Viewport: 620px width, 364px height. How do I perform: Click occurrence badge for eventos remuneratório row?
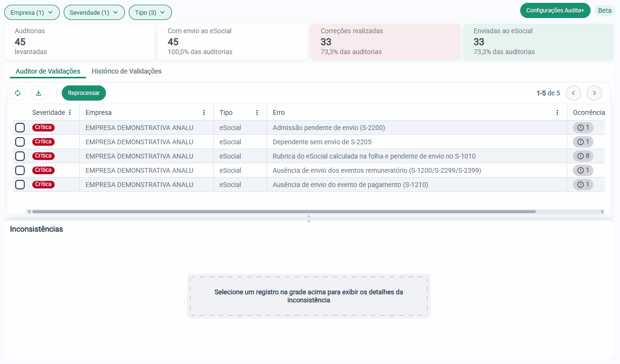[583, 170]
